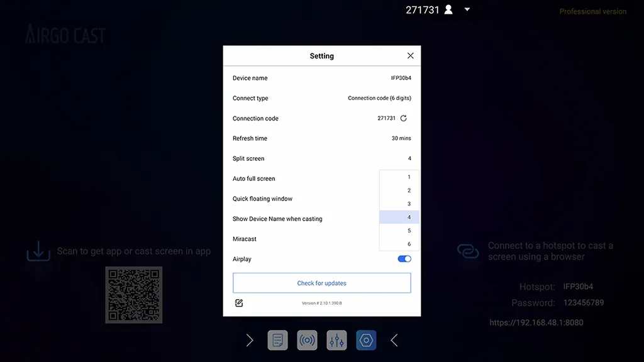
Task: Scan the QR code thumbnail
Action: pyautogui.click(x=133, y=295)
